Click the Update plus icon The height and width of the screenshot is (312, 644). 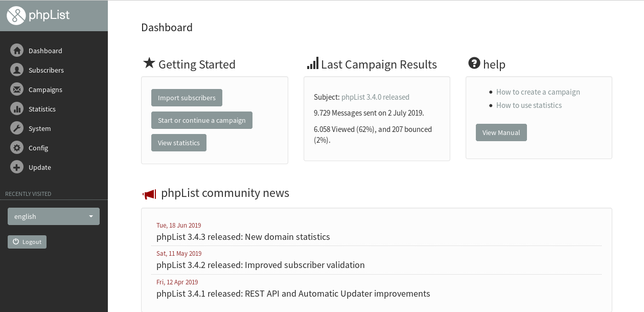pyautogui.click(x=17, y=167)
